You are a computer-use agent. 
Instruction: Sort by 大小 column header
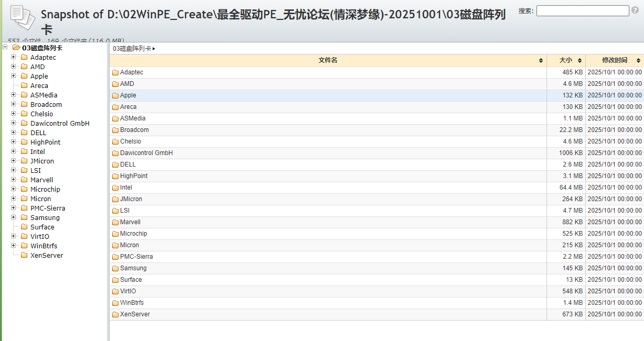[566, 60]
